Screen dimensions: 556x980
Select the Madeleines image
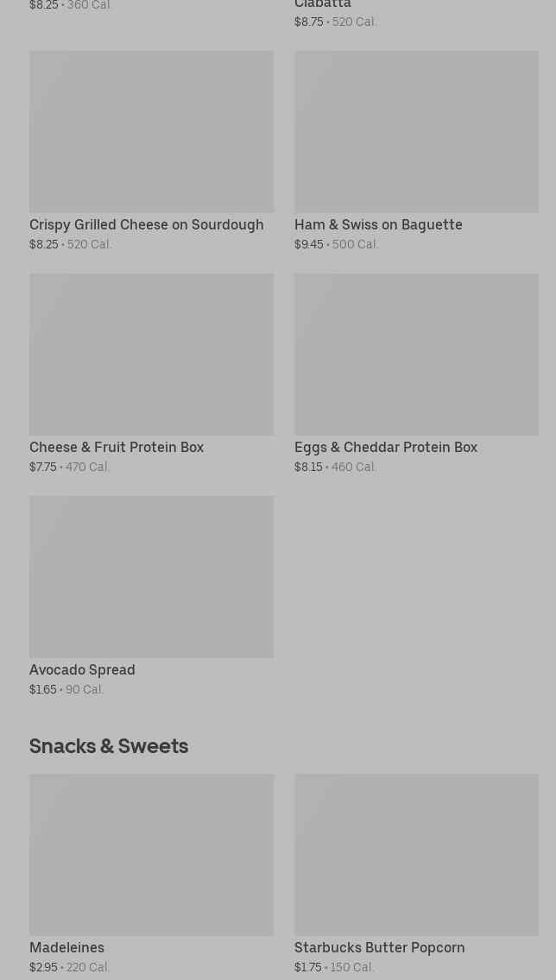(151, 854)
